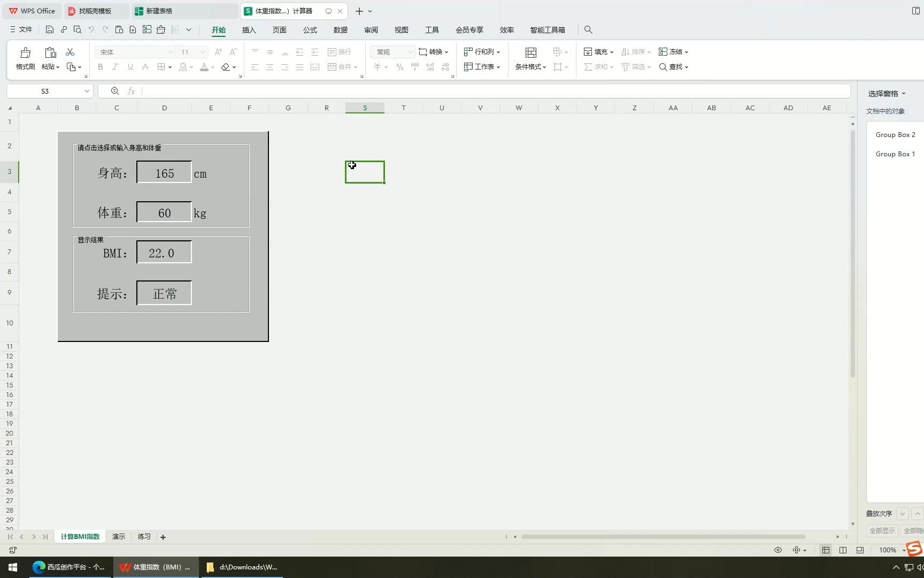This screenshot has height=578, width=924.
Task: Click the increase indent icon
Action: (x=315, y=52)
